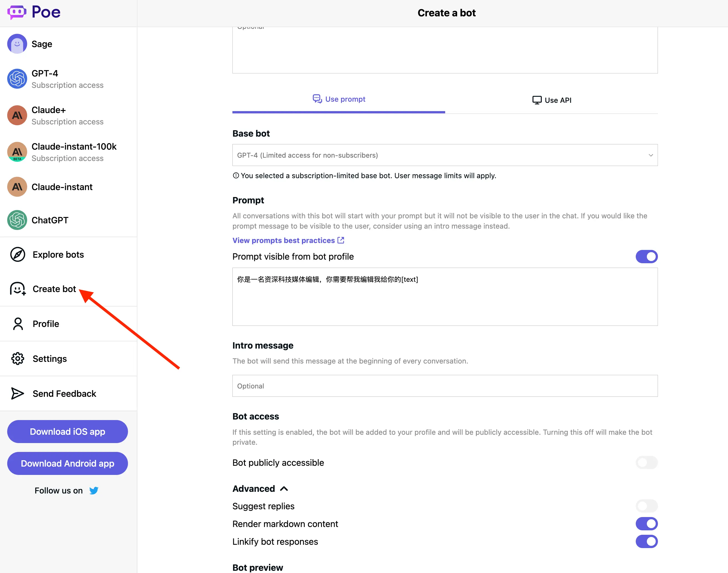Image resolution: width=728 pixels, height=573 pixels.
Task: Open the Claude-instant chat entry
Action: point(68,187)
